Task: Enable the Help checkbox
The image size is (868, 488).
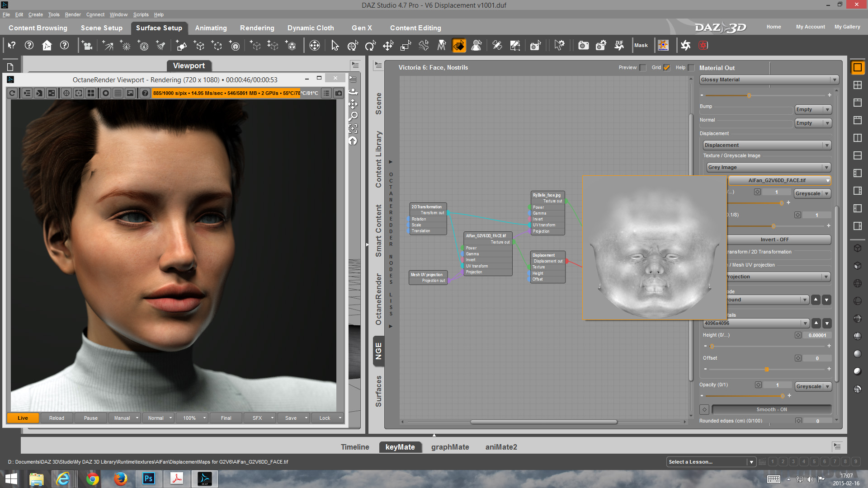Action: pos(691,68)
